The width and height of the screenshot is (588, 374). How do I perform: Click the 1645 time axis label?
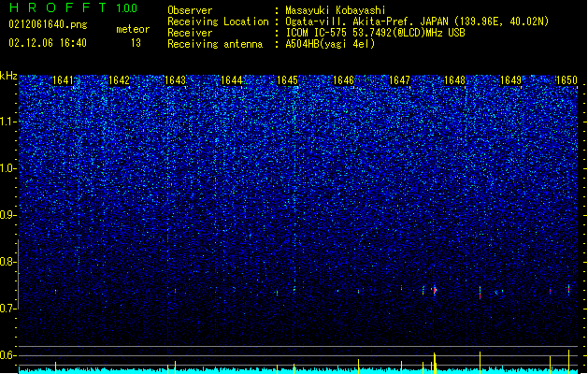(287, 80)
